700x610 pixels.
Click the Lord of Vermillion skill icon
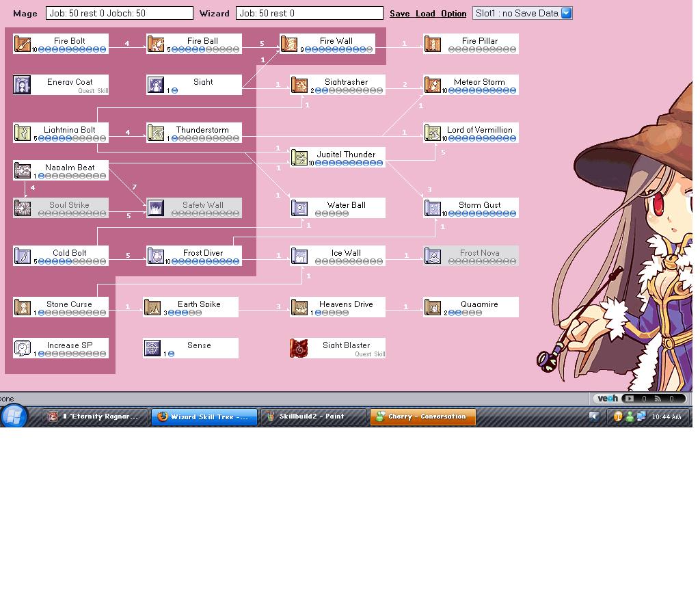pos(432,133)
